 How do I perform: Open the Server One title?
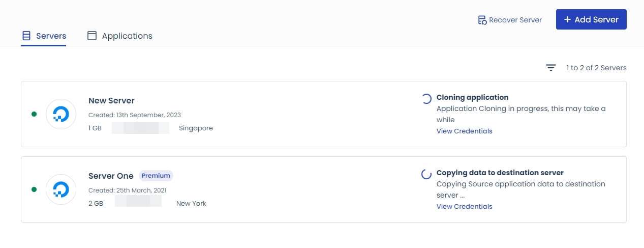(111, 176)
